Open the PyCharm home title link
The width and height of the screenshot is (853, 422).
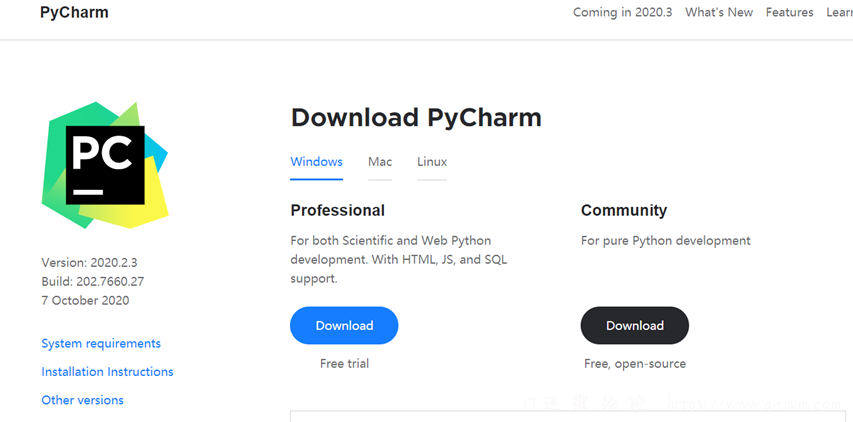click(74, 12)
